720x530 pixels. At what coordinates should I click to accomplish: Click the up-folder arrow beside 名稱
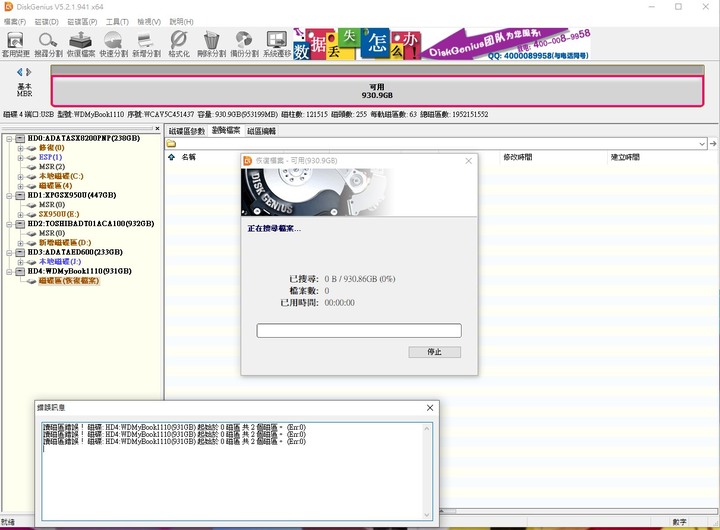coord(172,157)
